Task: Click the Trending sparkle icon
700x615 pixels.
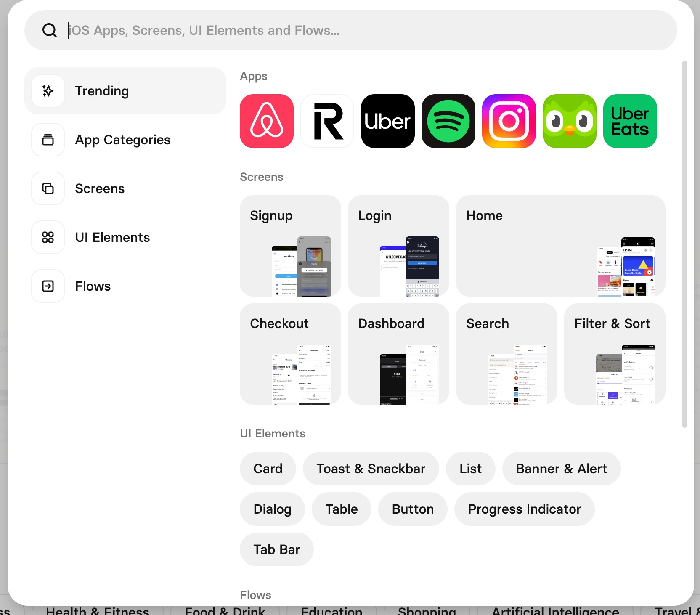Action: pos(48,91)
